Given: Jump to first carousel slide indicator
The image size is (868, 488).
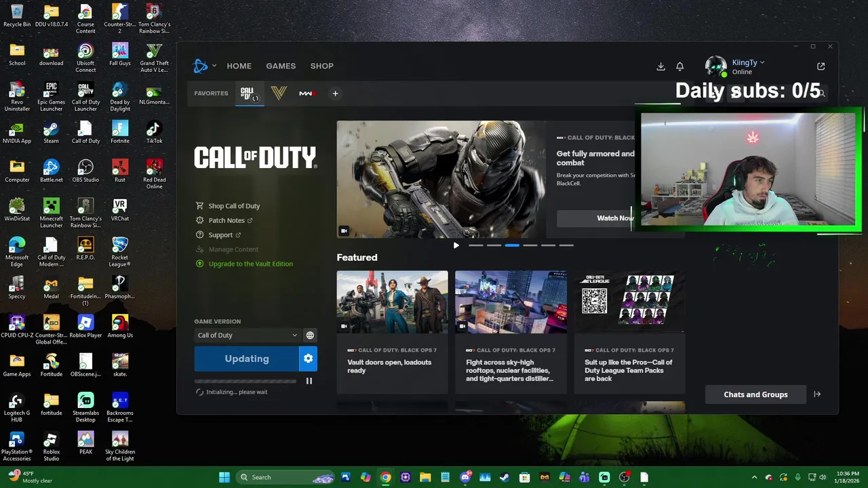Looking at the screenshot, I should coord(476,245).
